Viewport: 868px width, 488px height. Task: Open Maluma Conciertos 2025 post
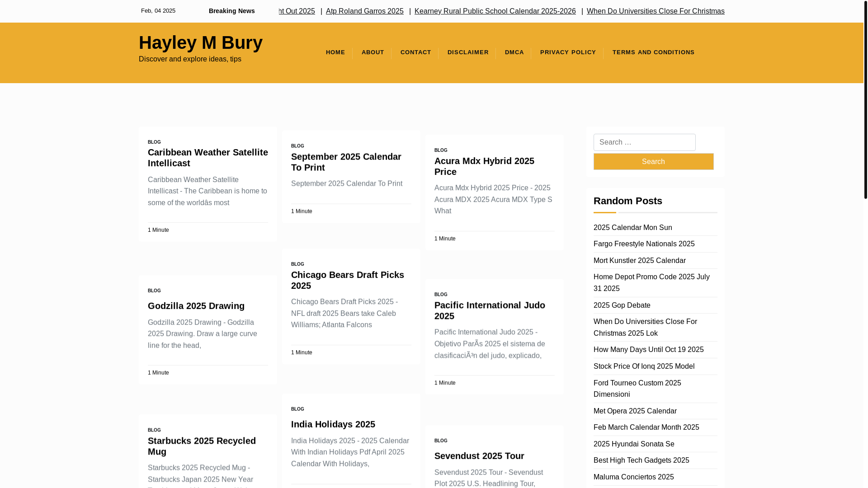click(x=633, y=477)
